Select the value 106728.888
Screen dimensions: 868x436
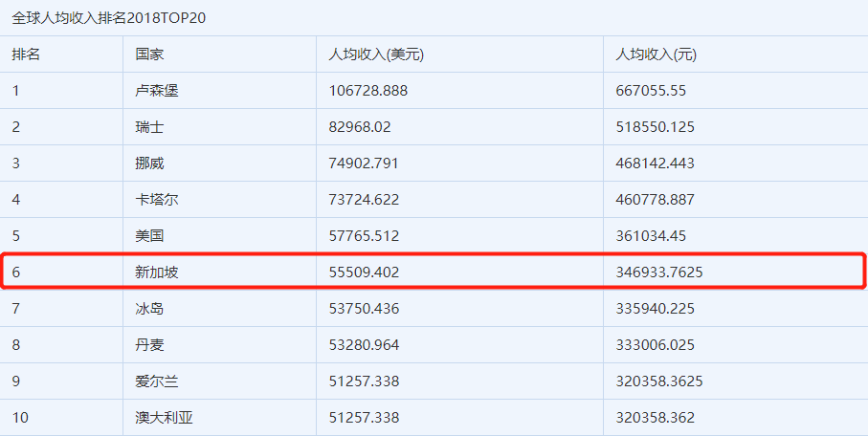click(368, 91)
